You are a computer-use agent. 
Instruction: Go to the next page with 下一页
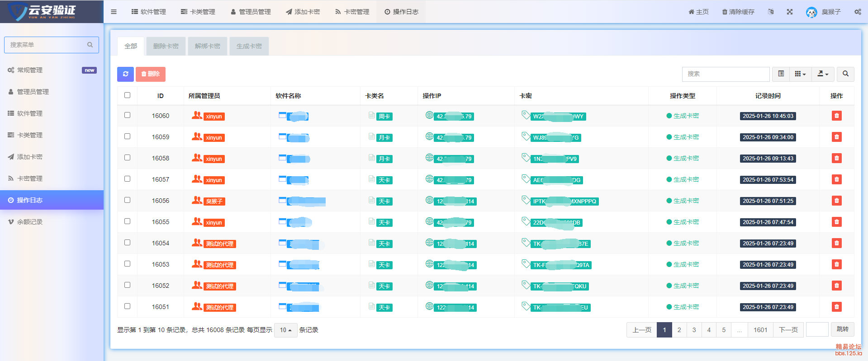(788, 330)
